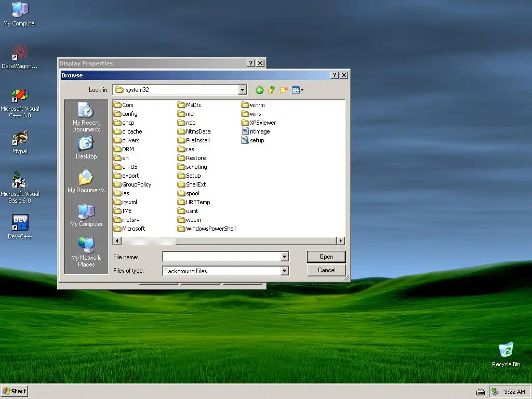Select the PreInstall folder
The height and width of the screenshot is (399, 532).
[x=194, y=140]
